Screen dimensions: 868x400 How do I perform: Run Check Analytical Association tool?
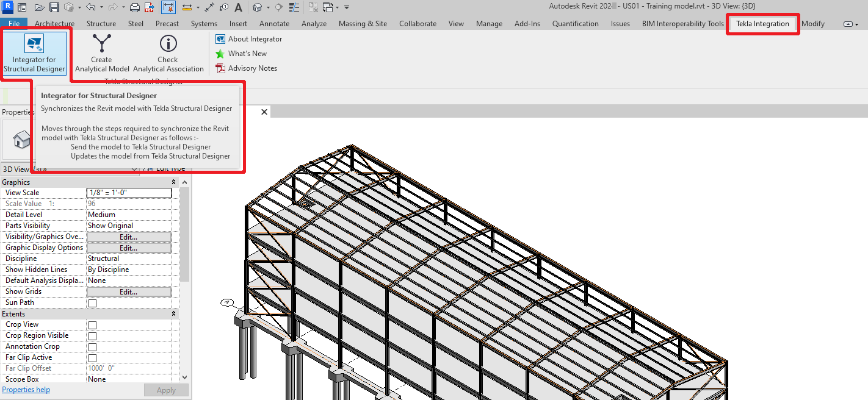coord(168,54)
